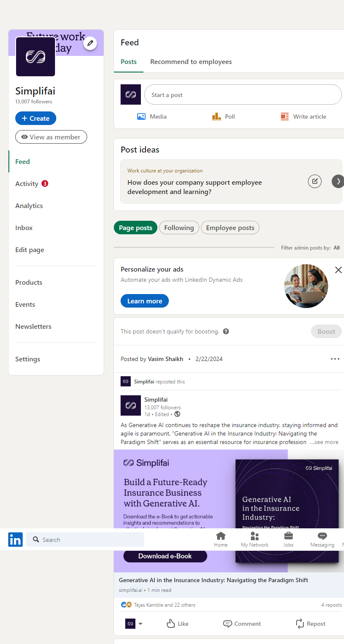Screen dimensions: 344x644
Task: Click the post idea question text
Action: [195, 187]
